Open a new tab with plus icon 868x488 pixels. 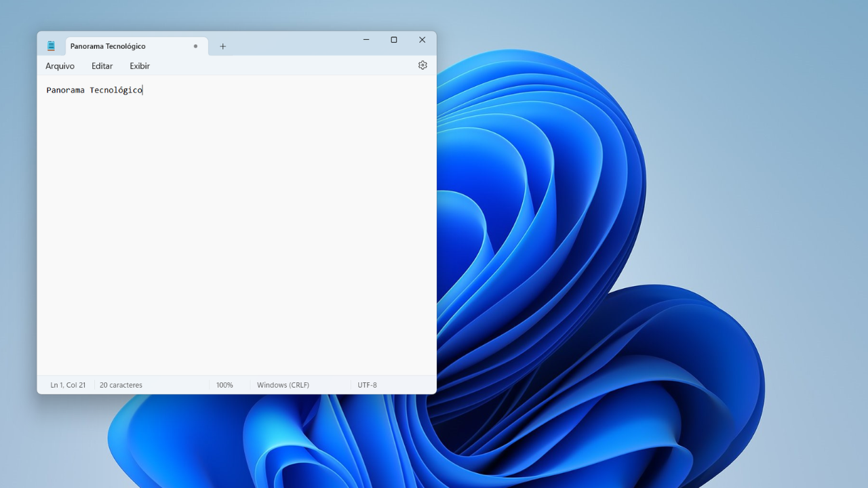pos(223,46)
